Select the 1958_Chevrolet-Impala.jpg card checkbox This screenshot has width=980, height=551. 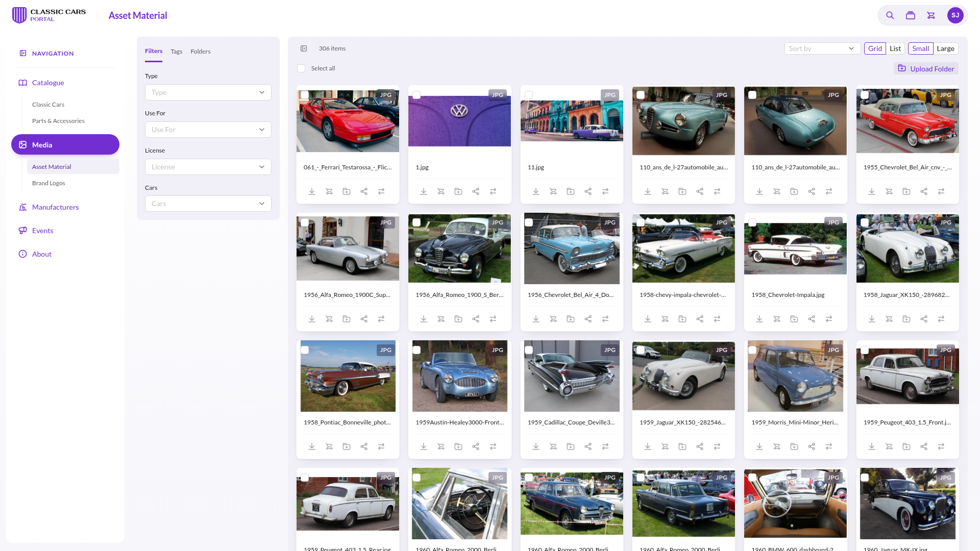(752, 222)
